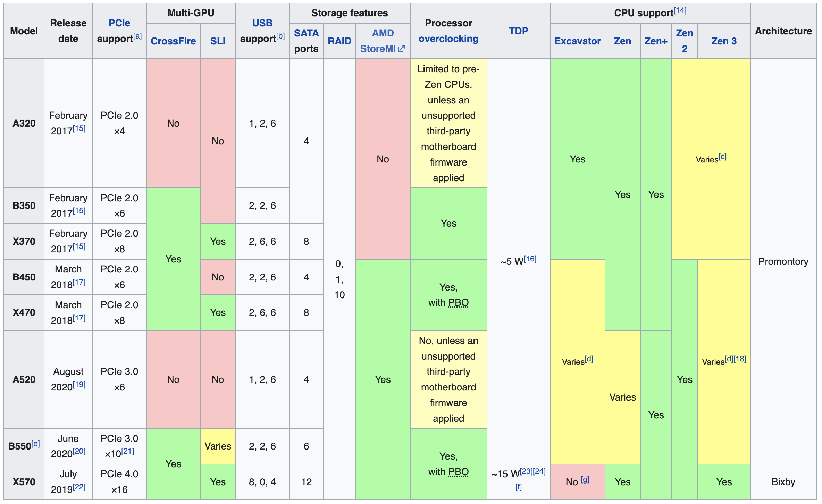Open the PCIe header link
822x504 pixels.
pos(119,23)
